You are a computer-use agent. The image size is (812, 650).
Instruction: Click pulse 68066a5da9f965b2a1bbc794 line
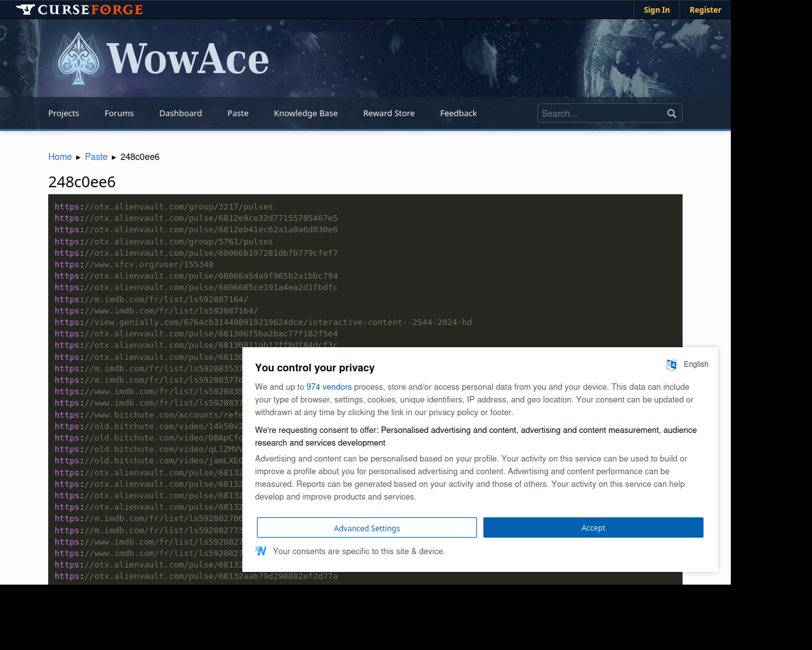[196, 276]
